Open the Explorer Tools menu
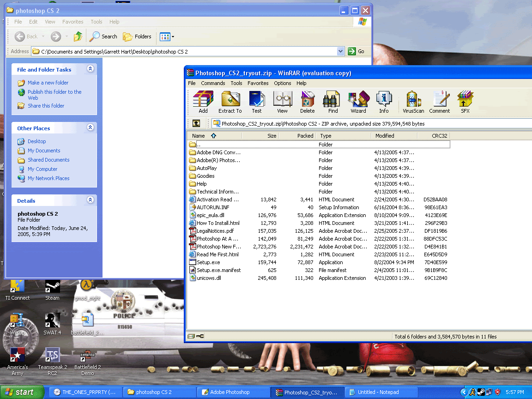 click(x=97, y=22)
